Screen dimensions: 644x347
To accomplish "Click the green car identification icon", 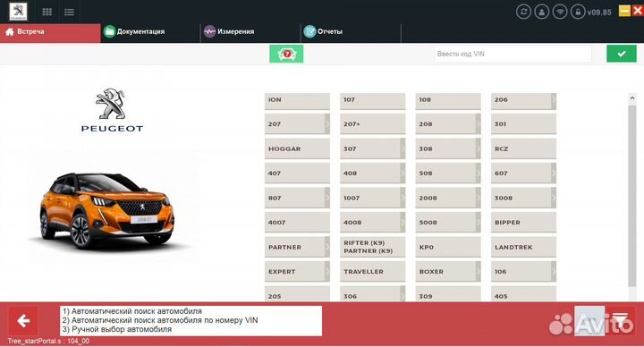I will tap(286, 54).
